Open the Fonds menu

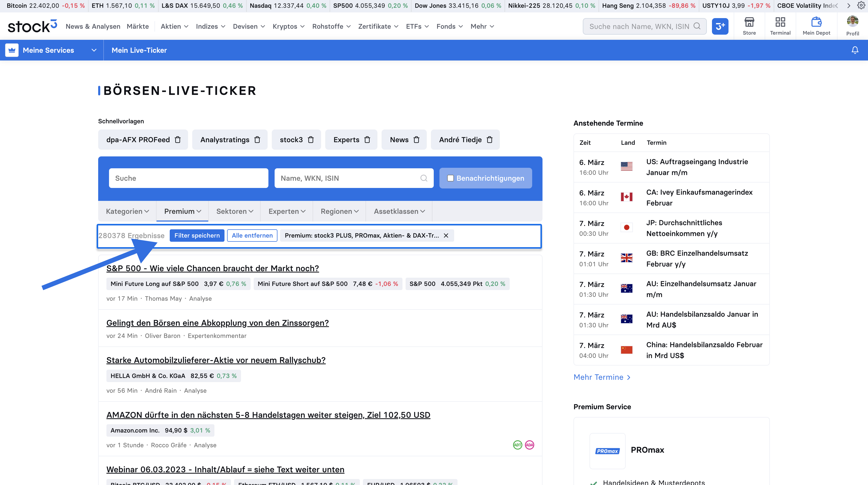450,26
